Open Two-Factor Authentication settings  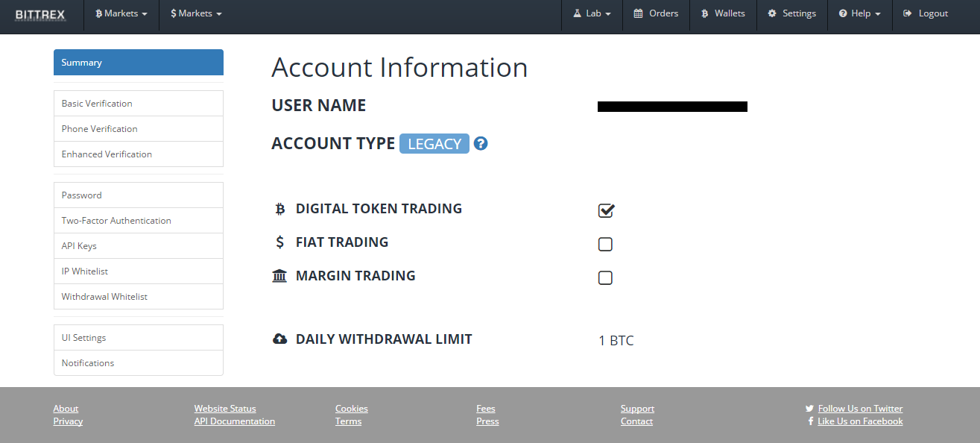139,221
